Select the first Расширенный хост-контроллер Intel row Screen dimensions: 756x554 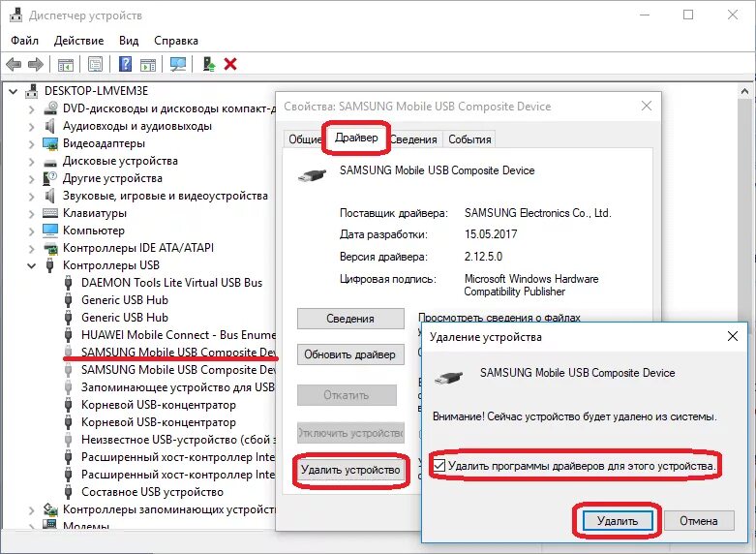[x=177, y=456]
